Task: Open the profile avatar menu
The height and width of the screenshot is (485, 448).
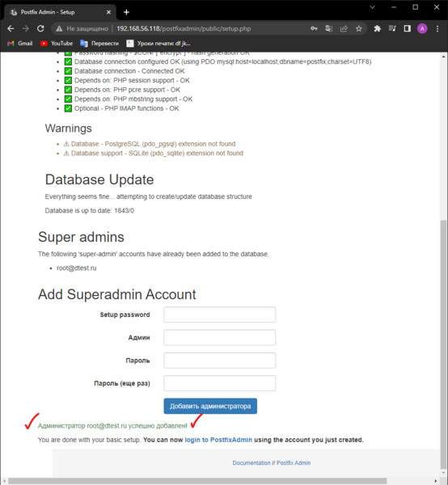Action: [x=422, y=28]
